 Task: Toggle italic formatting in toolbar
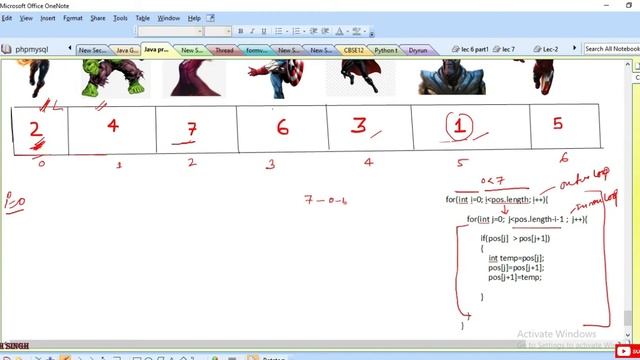pyautogui.click(x=252, y=31)
